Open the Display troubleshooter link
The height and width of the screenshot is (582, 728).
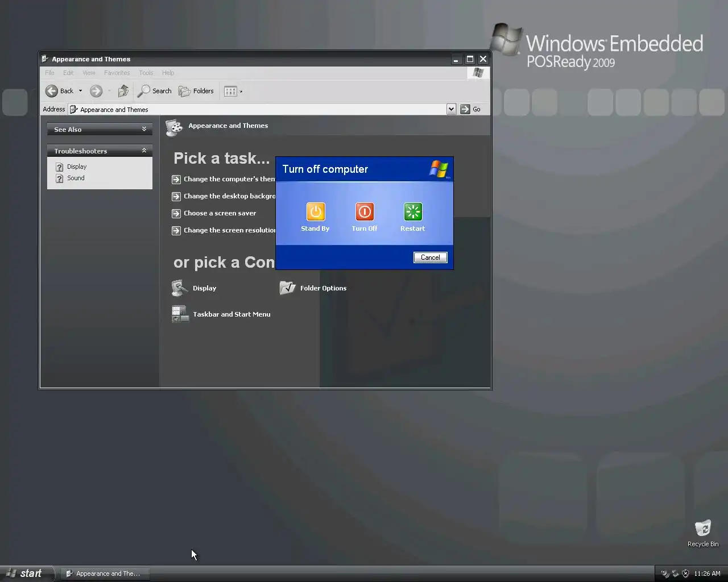(77, 167)
